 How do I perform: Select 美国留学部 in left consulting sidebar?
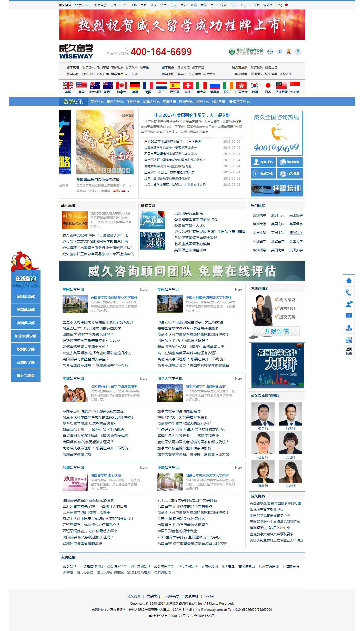[x=26, y=297]
